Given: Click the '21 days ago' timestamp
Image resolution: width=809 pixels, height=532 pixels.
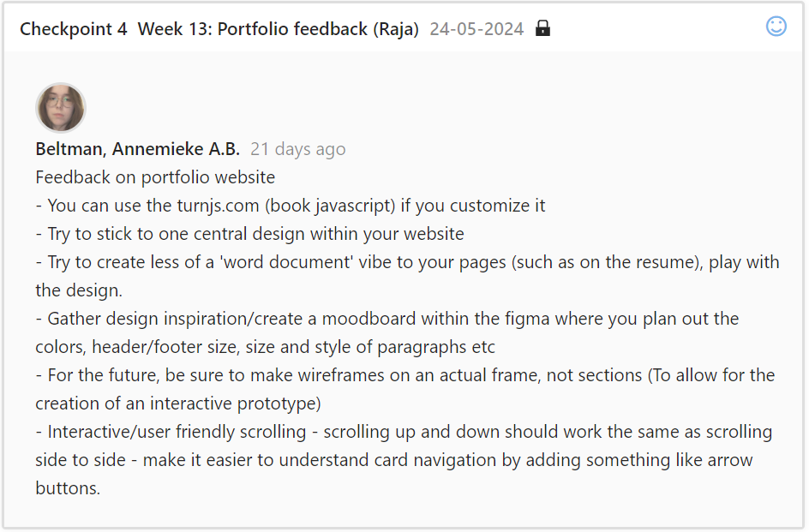Looking at the screenshot, I should (298, 149).
